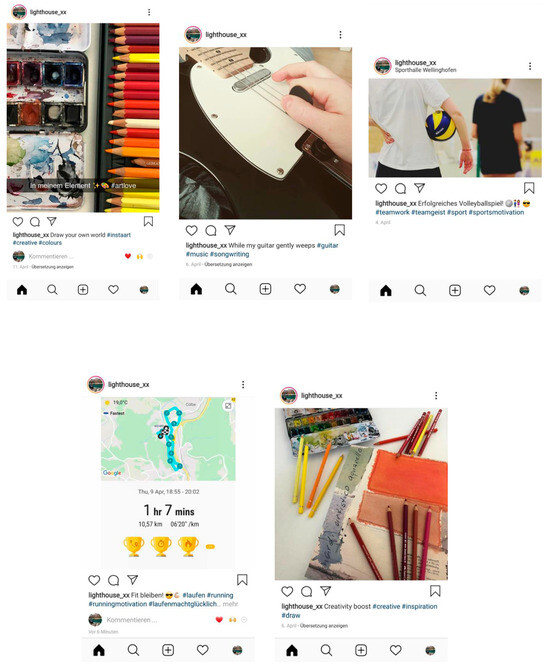Open comments on the volleyball post

400,189
